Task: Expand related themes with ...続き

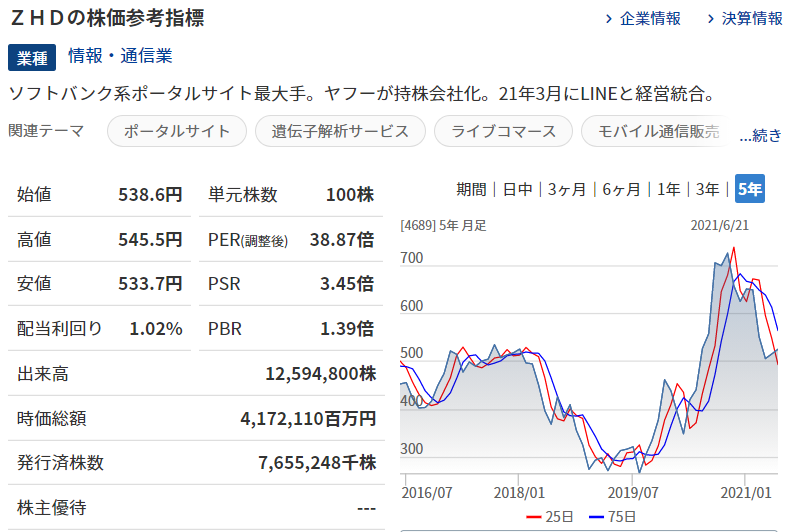Action: 760,135
